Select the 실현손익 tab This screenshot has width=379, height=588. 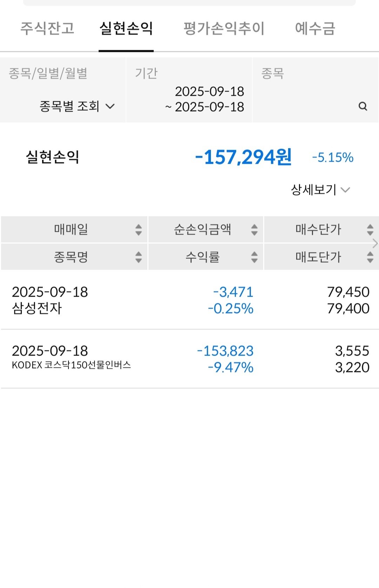(126, 28)
